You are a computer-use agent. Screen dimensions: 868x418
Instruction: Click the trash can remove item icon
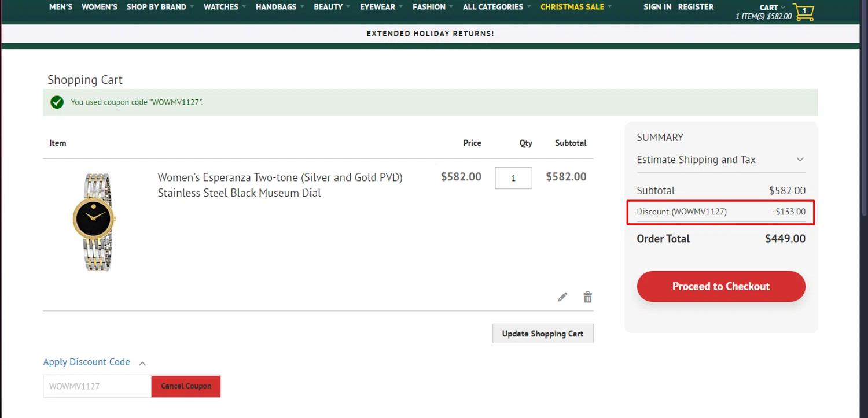[588, 297]
